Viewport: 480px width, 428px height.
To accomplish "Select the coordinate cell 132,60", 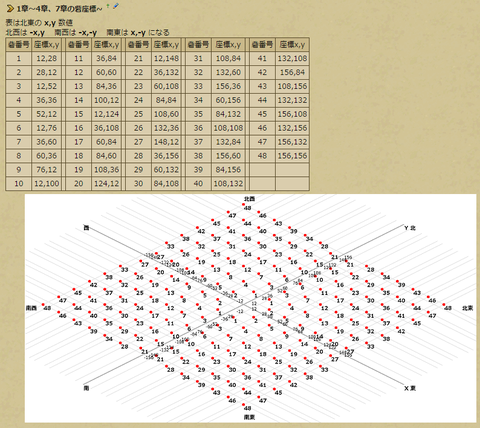I will [228, 72].
